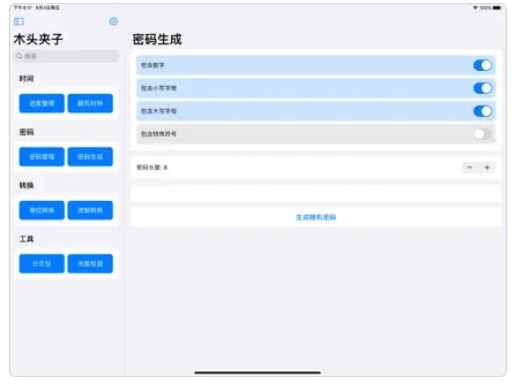Click the magnifier icon in search
Image resolution: width=512 pixels, height=385 pixels.
(x=19, y=56)
